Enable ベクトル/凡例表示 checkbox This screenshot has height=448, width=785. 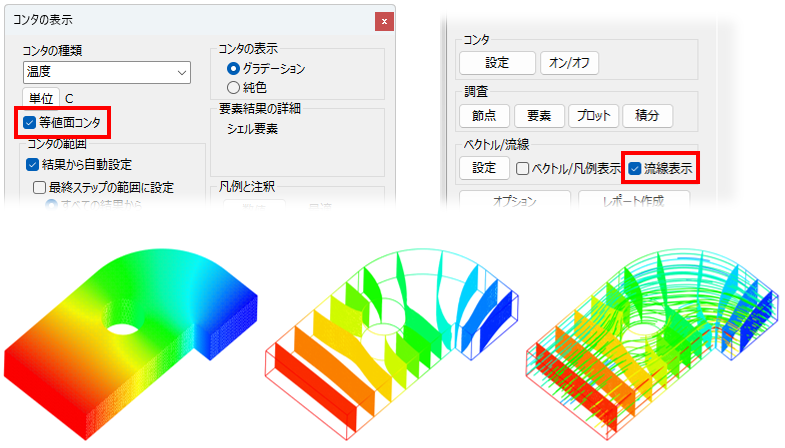coord(522,168)
